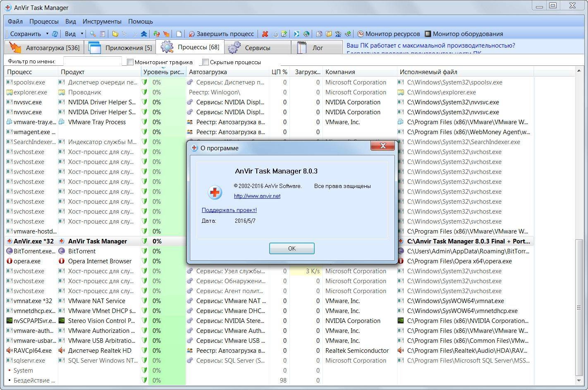Image resolution: width=588 pixels, height=390 pixels.
Task: Click the properties sheet toolbar icon
Action: pyautogui.click(x=103, y=34)
